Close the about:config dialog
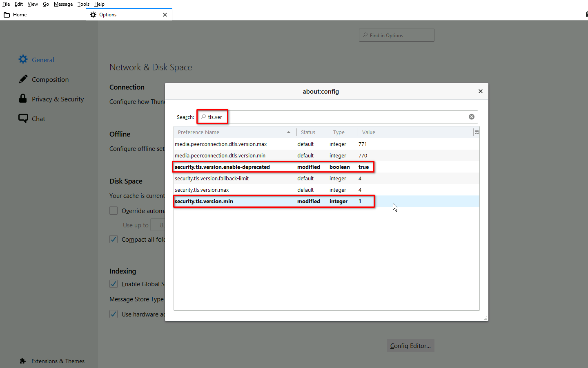 [480, 91]
